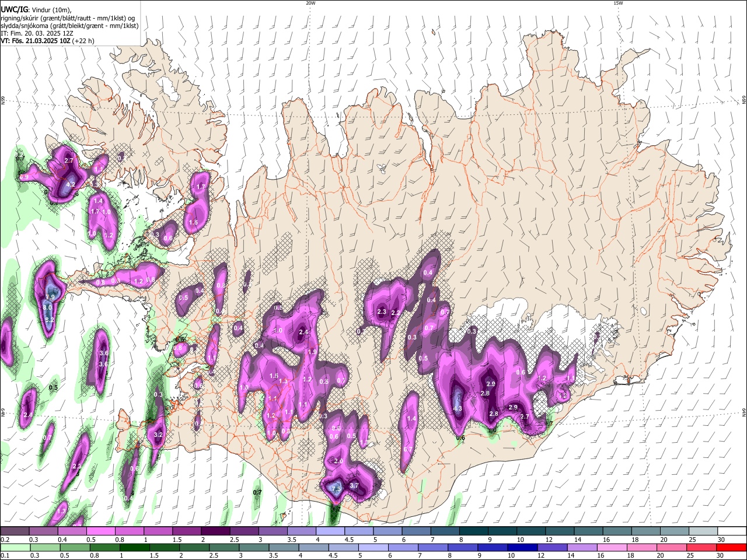Screen dimensions: 747x560
Task: Select the dark purple 0.2 swatch in top scale
Action: click(x=15, y=531)
